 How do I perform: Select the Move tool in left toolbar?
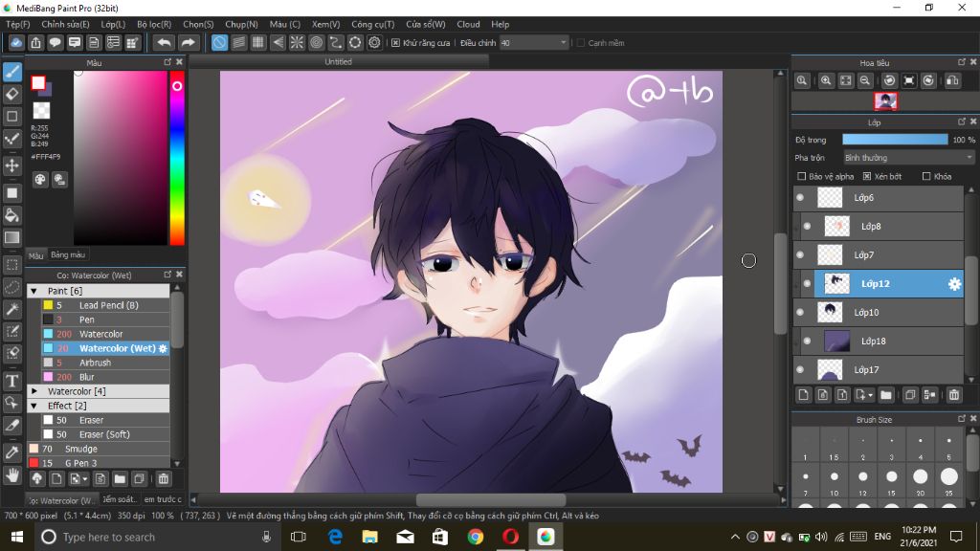coord(11,165)
